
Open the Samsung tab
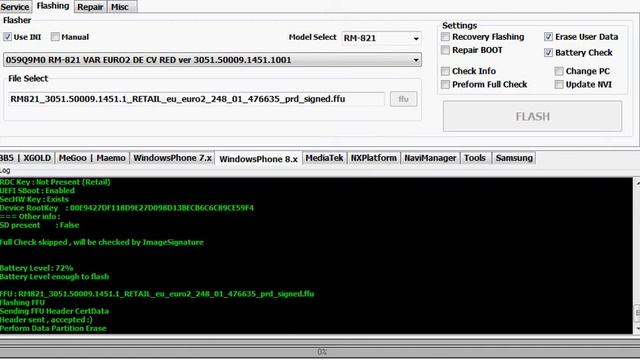pos(514,158)
